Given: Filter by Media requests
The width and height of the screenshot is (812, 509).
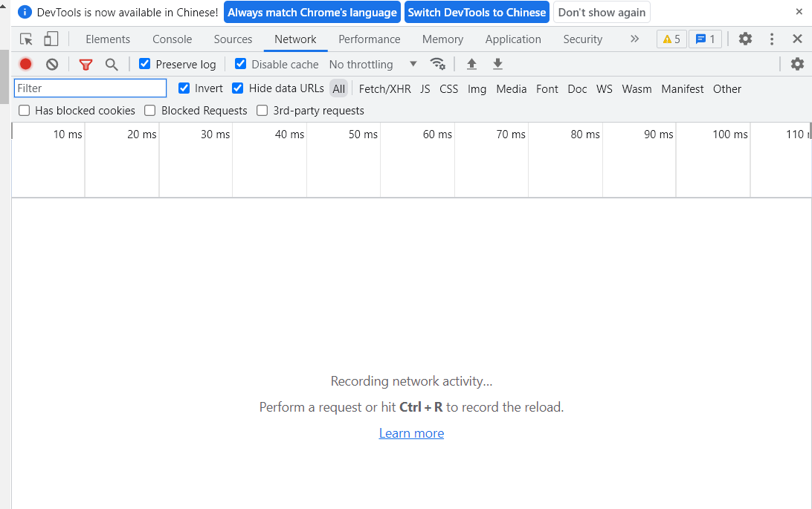Looking at the screenshot, I should click(x=511, y=88).
